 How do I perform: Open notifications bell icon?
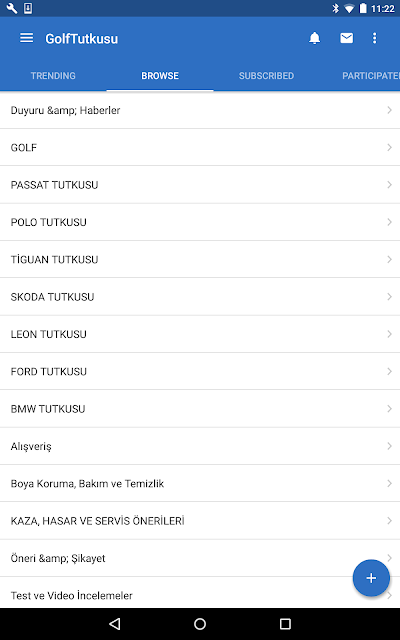(314, 38)
